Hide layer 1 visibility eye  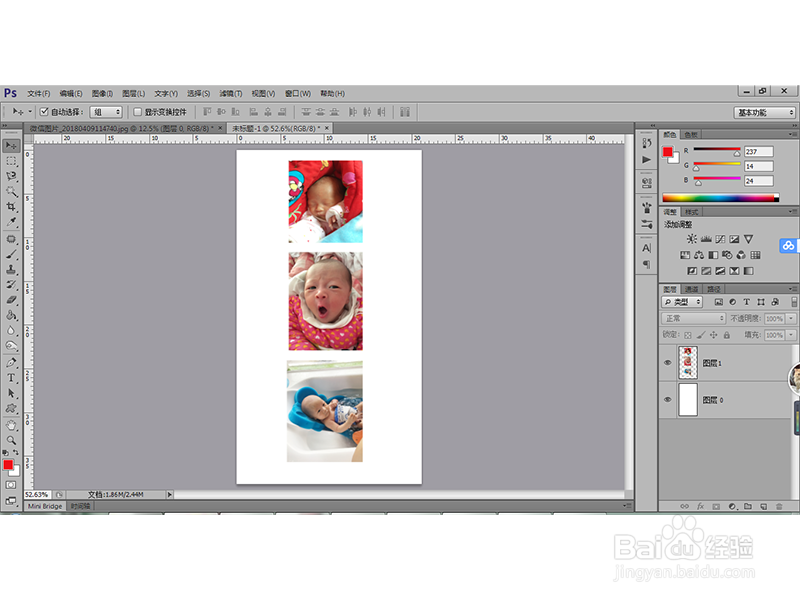tap(667, 363)
